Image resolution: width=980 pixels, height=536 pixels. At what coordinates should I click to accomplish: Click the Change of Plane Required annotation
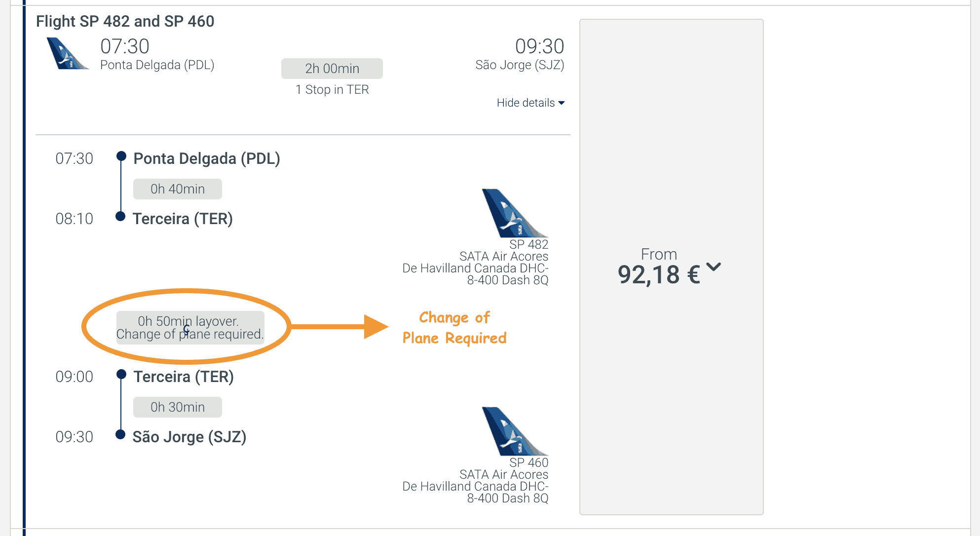(x=454, y=328)
